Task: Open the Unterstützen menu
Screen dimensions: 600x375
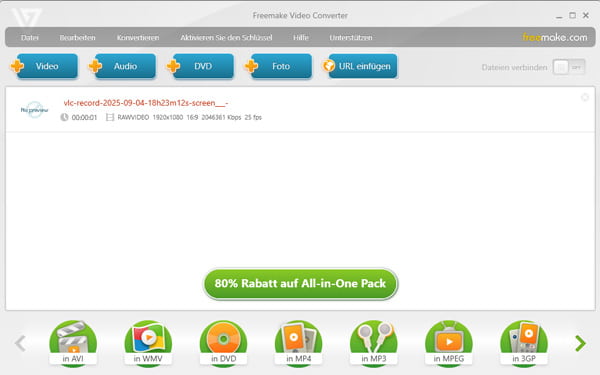Action: pyautogui.click(x=351, y=38)
